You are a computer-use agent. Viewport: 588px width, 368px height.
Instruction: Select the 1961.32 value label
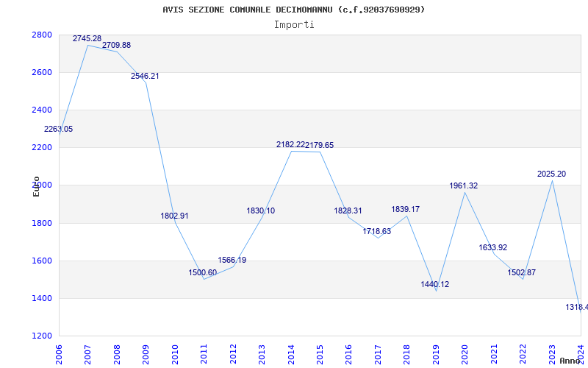point(464,185)
